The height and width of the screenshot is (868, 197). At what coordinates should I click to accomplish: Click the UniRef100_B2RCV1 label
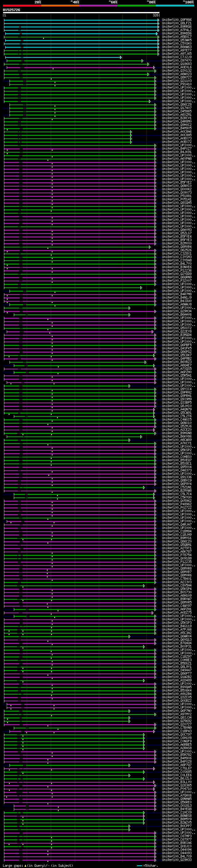(176, 118)
